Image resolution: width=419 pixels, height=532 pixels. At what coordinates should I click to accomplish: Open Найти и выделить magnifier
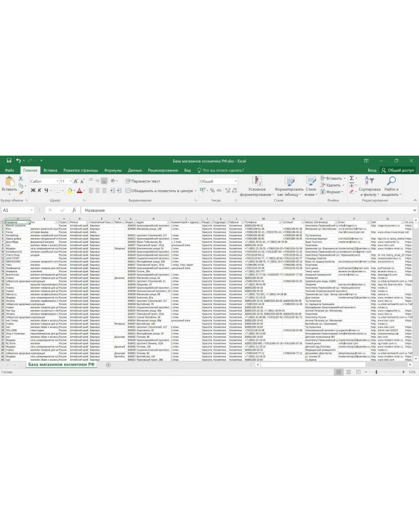coord(391,187)
